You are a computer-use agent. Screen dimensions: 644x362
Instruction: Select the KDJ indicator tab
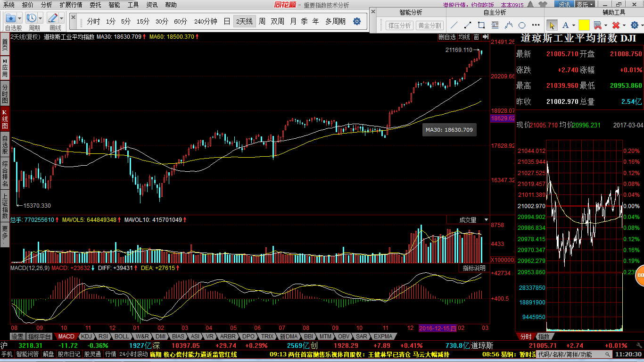tap(86, 337)
